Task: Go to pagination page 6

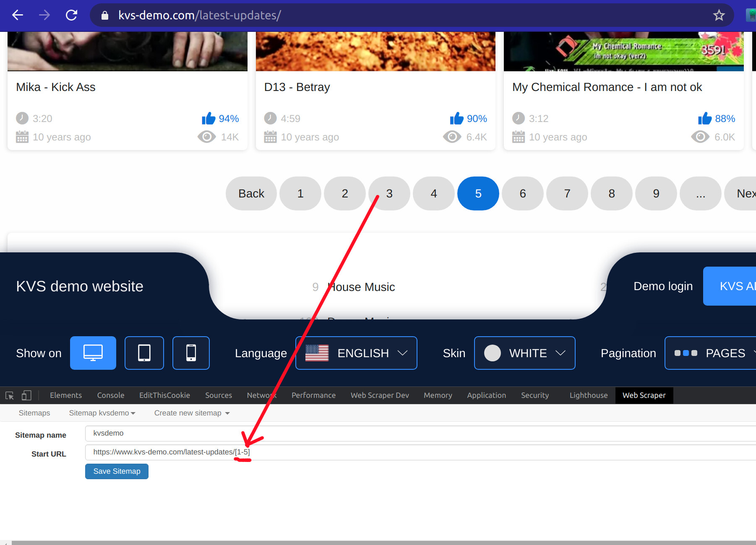Action: (x=523, y=194)
